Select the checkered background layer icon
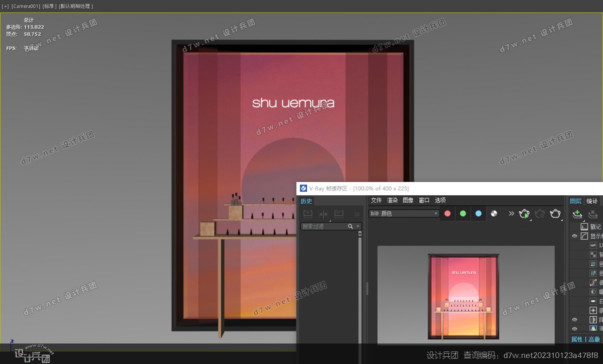 [593, 254]
